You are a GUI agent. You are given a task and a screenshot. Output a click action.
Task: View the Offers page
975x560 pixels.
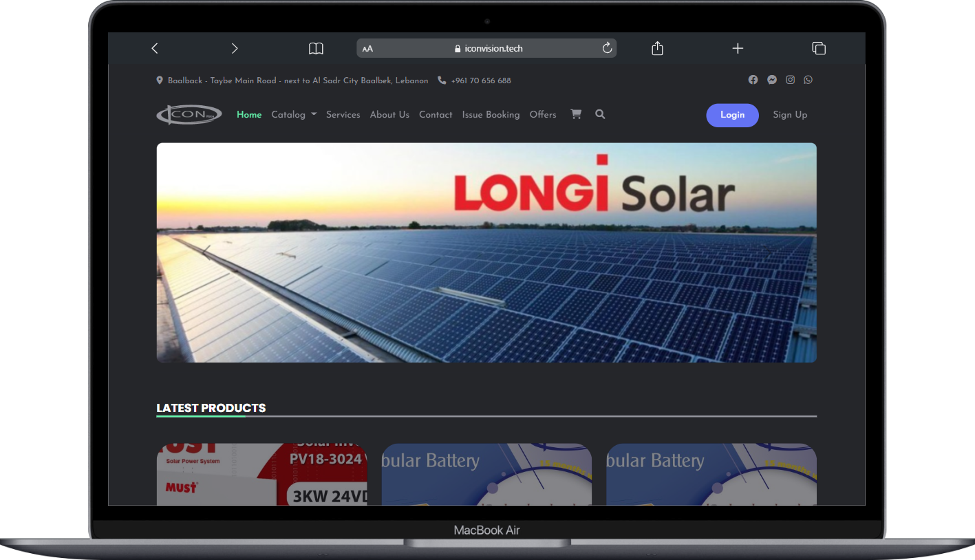click(543, 115)
